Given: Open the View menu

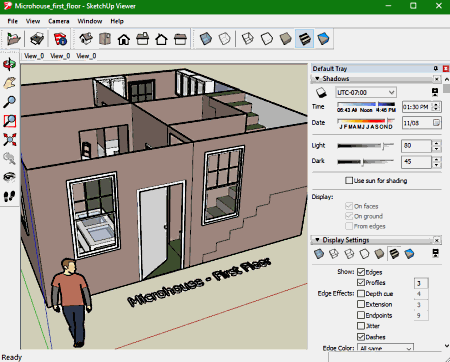Looking at the screenshot, I should click(33, 21).
